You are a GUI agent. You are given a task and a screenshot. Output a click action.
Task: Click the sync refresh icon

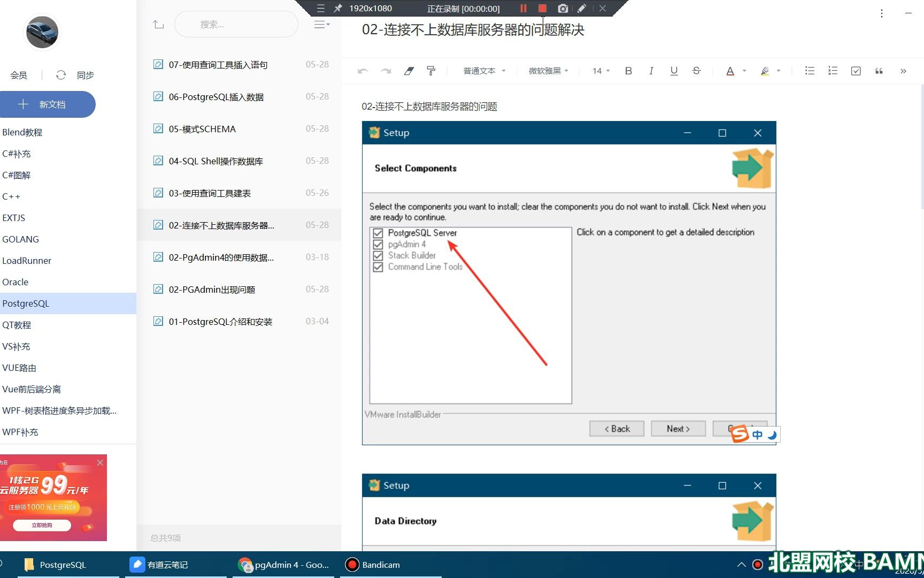(61, 75)
